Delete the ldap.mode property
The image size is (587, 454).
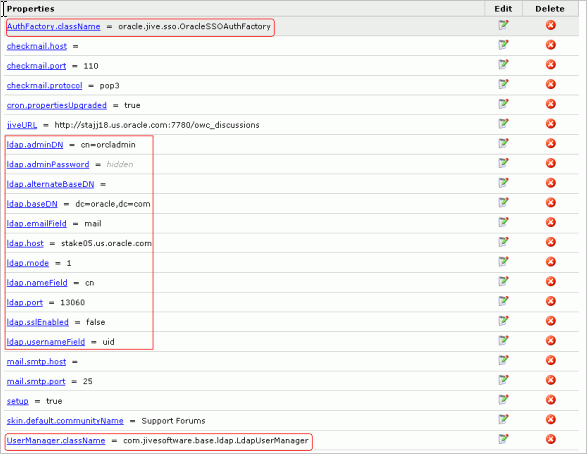[550, 262]
